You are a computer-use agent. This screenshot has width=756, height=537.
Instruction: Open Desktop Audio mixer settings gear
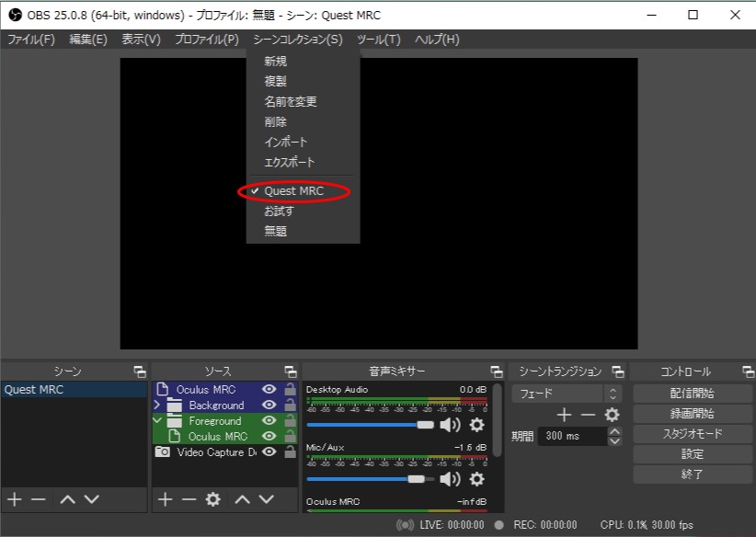click(476, 425)
